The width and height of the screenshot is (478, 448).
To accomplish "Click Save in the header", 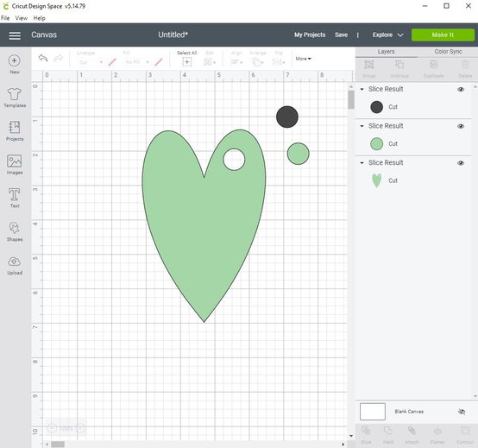I will pyautogui.click(x=341, y=35).
